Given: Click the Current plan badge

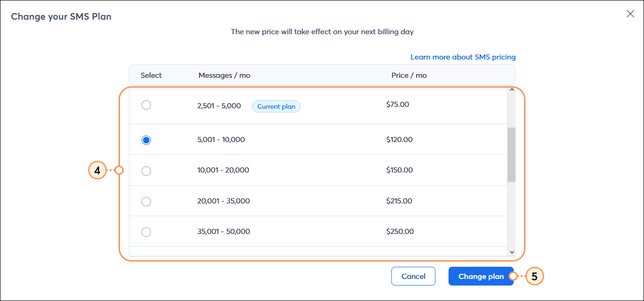Looking at the screenshot, I should coord(276,106).
